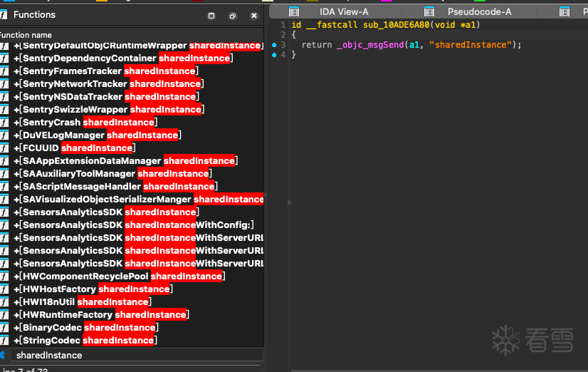Click function icon beside SentryFramesTracker row
Image resolution: width=588 pixels, height=372 pixels.
click(x=4, y=71)
